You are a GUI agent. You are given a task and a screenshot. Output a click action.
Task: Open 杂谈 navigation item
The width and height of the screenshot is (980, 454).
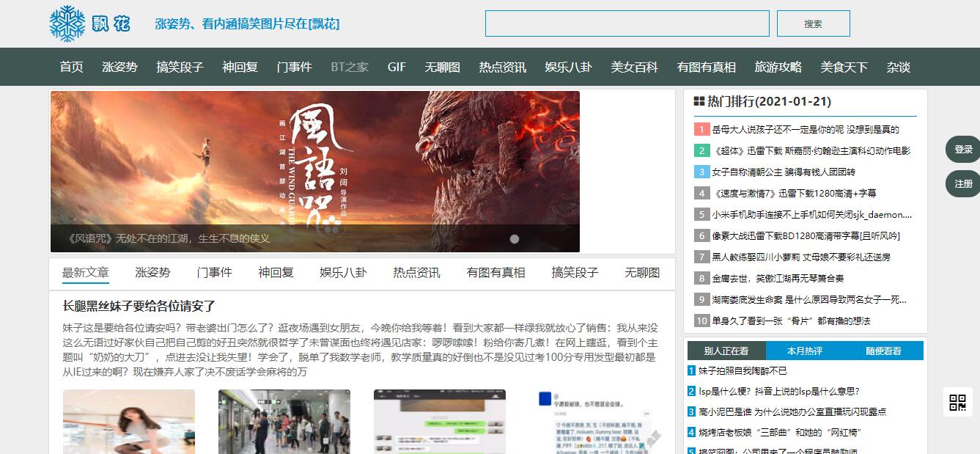pyautogui.click(x=899, y=67)
